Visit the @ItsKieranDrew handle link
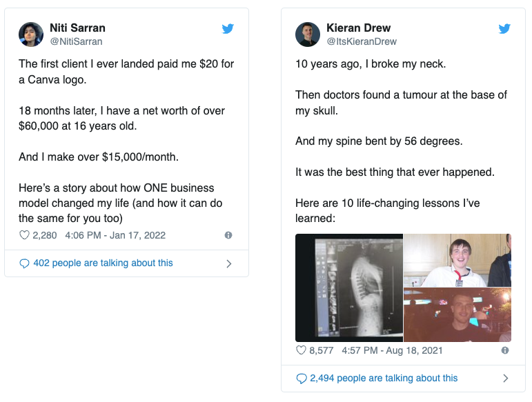This screenshot has width=532, height=402. (x=362, y=41)
